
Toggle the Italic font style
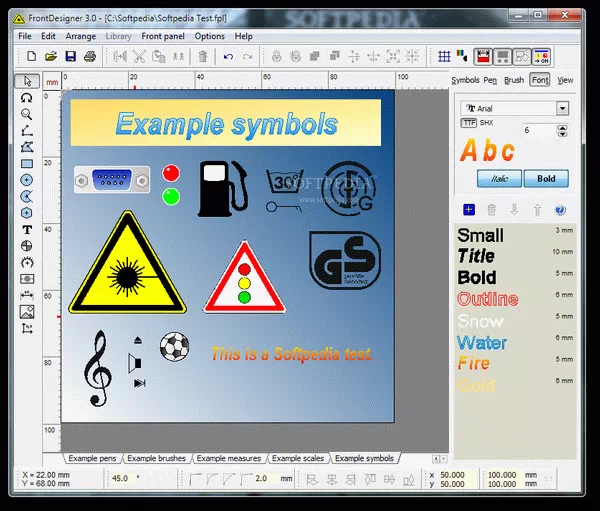[x=492, y=179]
